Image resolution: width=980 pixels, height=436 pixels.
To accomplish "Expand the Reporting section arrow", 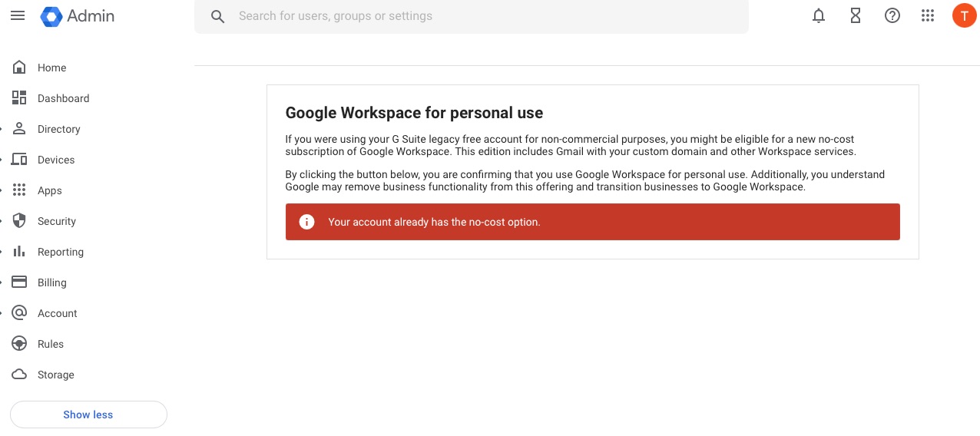I will click(x=2, y=252).
